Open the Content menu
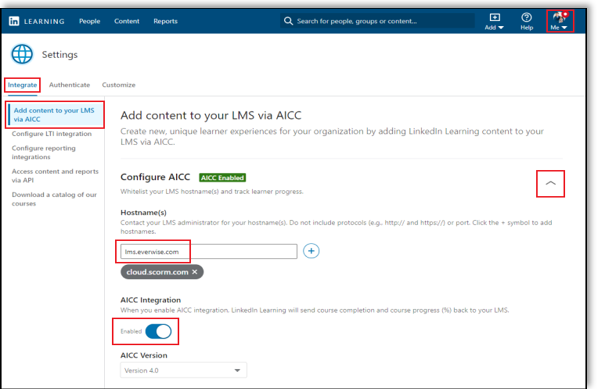Viewport: 597px width, 389px height. (127, 21)
